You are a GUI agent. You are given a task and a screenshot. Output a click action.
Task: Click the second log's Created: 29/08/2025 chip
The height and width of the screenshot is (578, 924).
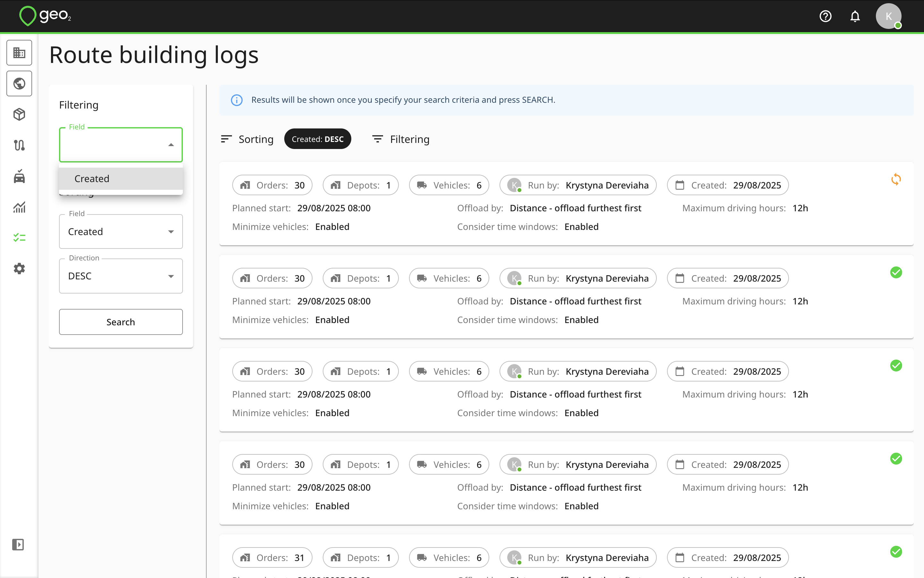(728, 278)
